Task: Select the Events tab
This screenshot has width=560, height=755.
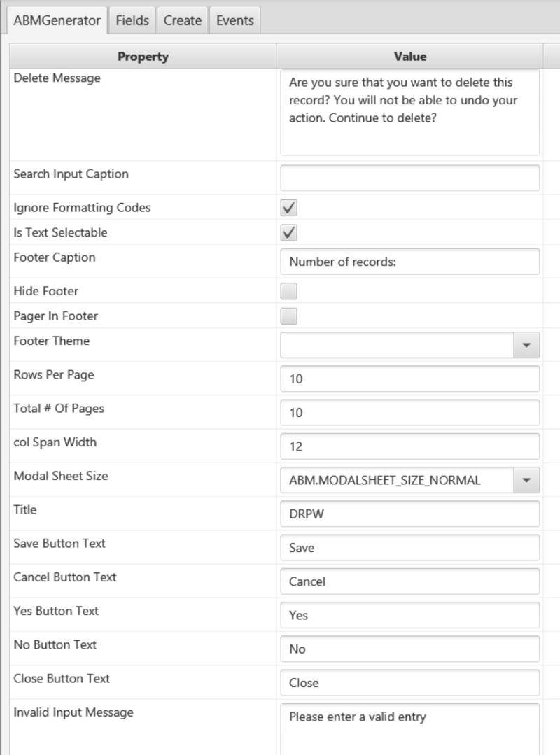Action: [x=234, y=20]
